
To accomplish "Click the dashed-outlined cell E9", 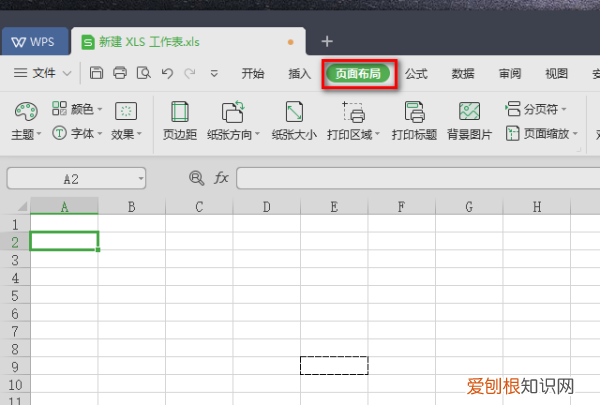I will point(334,366).
